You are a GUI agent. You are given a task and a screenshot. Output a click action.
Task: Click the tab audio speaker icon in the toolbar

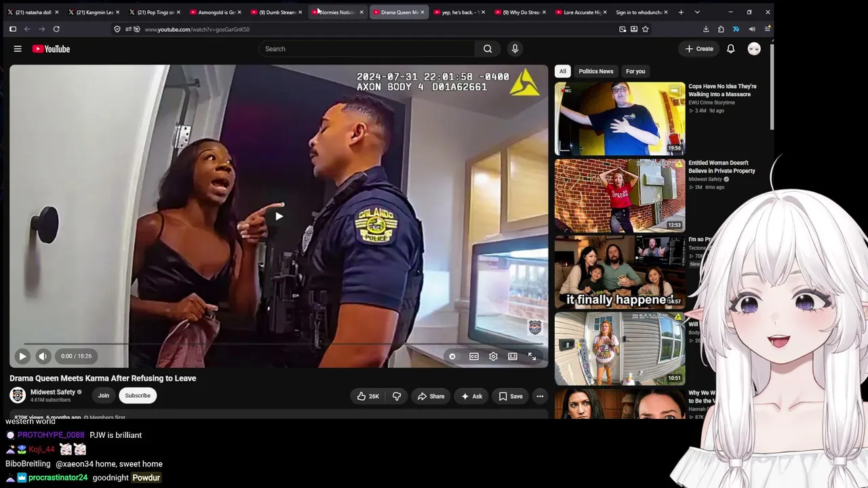tap(751, 29)
